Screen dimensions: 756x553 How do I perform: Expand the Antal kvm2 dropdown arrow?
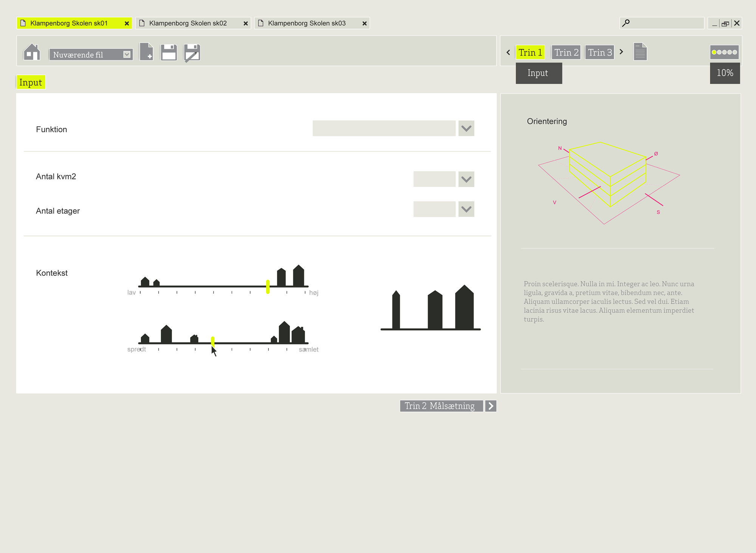pos(466,179)
